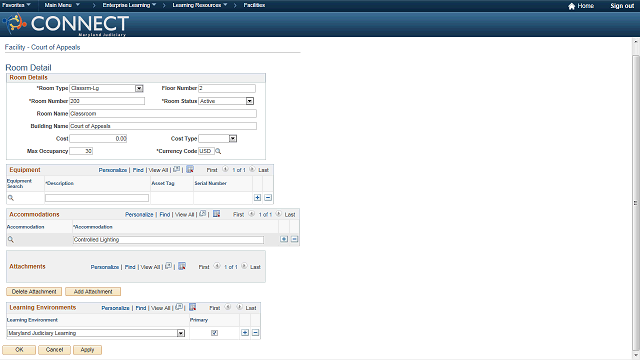Screen dimensions: 640x360
Task: Remove the Controlled Lighting accommodation row
Action: (x=295, y=239)
